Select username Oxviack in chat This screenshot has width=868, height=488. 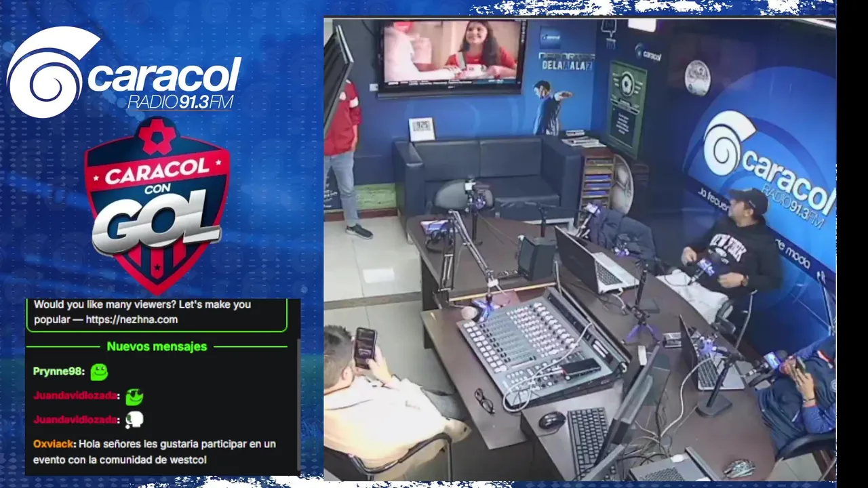54,445
